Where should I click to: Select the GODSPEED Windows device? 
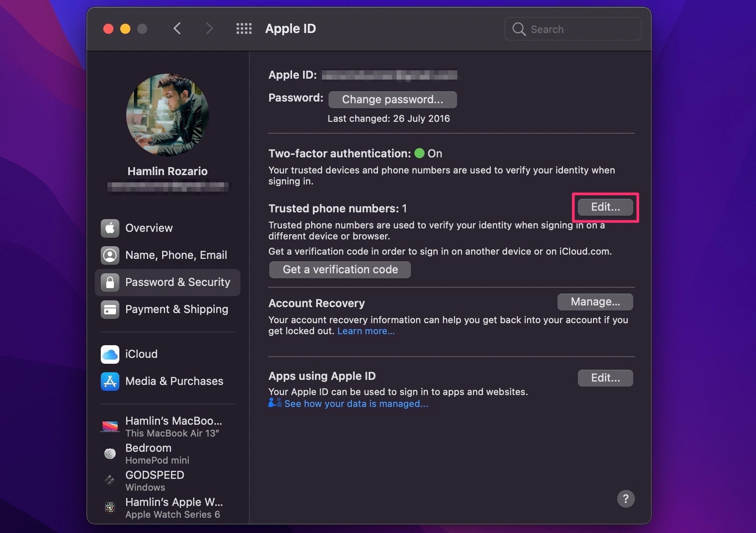155,480
